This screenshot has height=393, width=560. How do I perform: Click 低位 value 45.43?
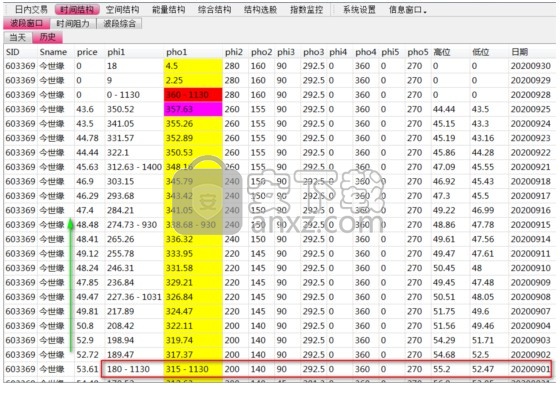483,181
